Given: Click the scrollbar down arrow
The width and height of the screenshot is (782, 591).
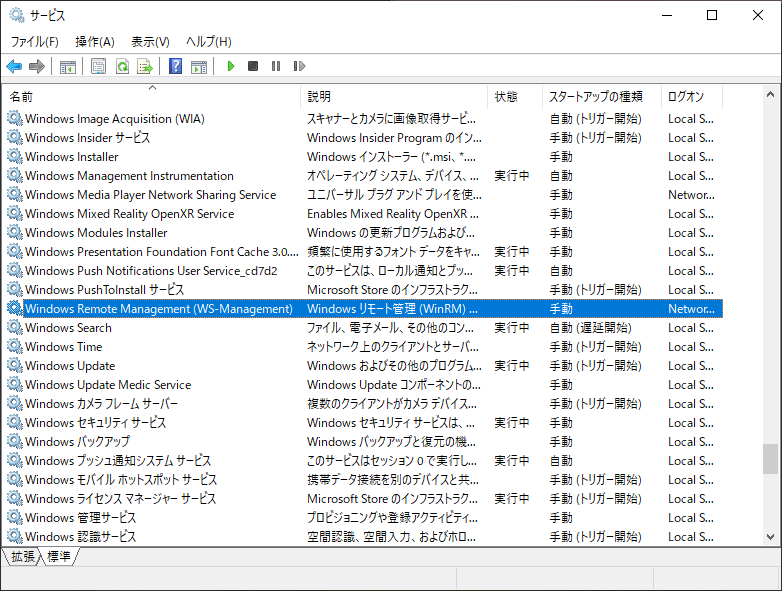Looking at the screenshot, I should coord(770,537).
